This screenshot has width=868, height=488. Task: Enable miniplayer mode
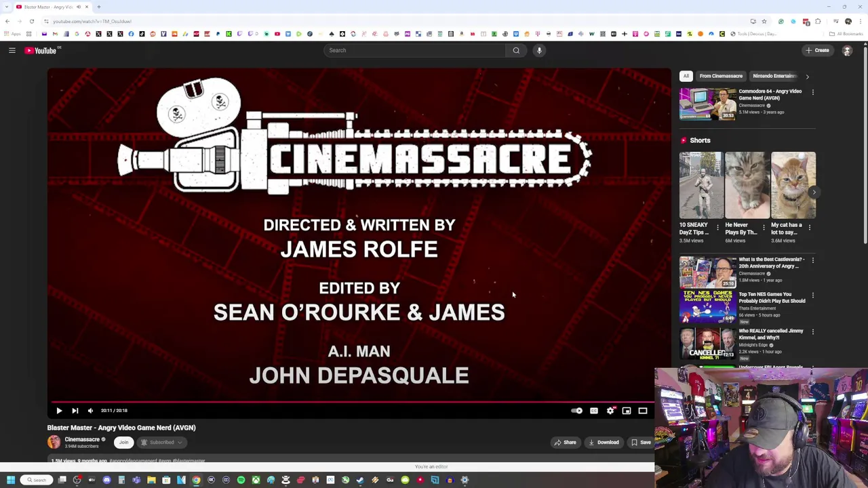(x=627, y=411)
